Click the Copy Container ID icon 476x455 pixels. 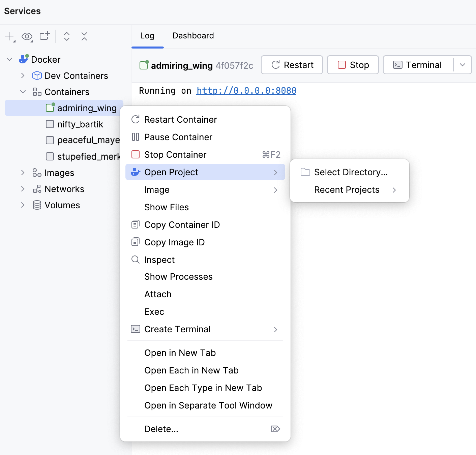click(x=135, y=224)
